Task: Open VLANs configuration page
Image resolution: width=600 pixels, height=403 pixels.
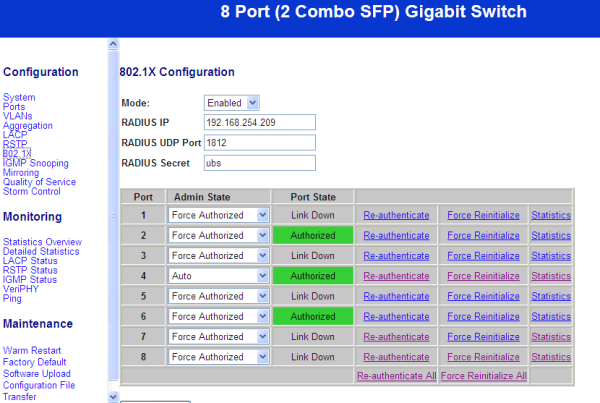Action: (x=19, y=116)
